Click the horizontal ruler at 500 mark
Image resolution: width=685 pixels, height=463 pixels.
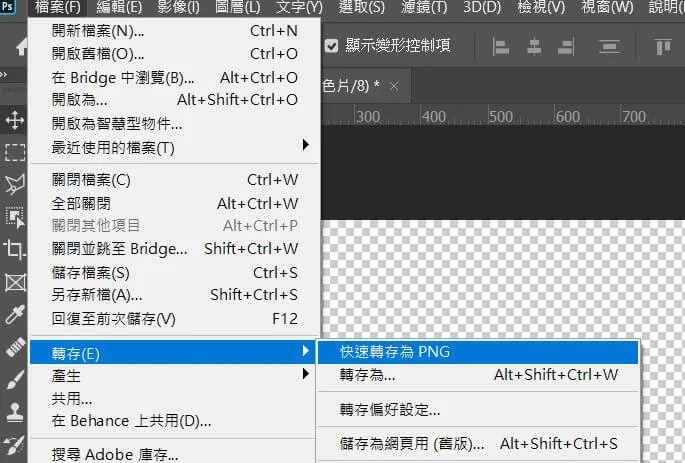point(500,117)
